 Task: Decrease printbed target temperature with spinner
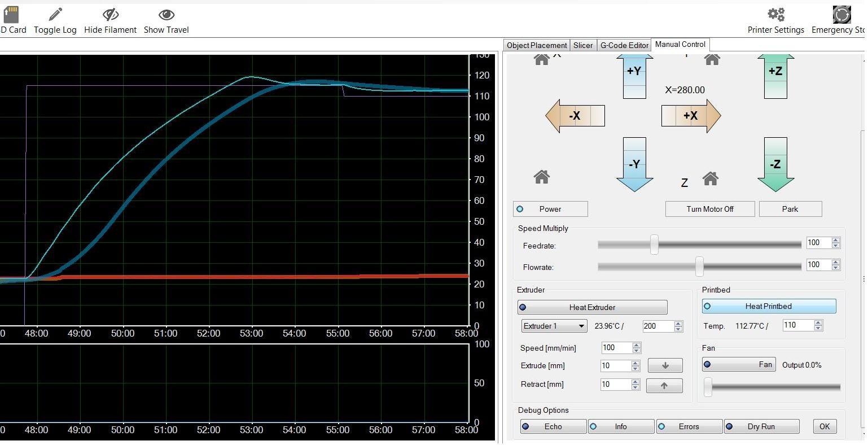818,328
